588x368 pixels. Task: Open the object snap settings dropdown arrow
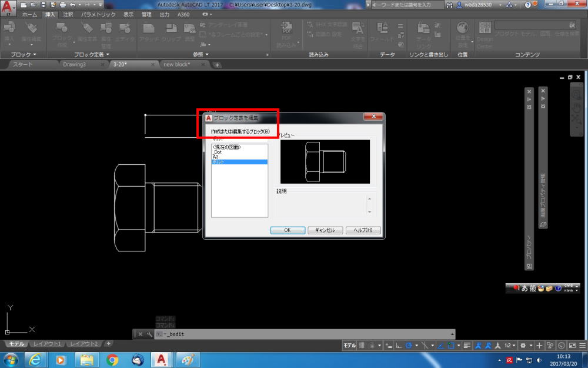459,346
